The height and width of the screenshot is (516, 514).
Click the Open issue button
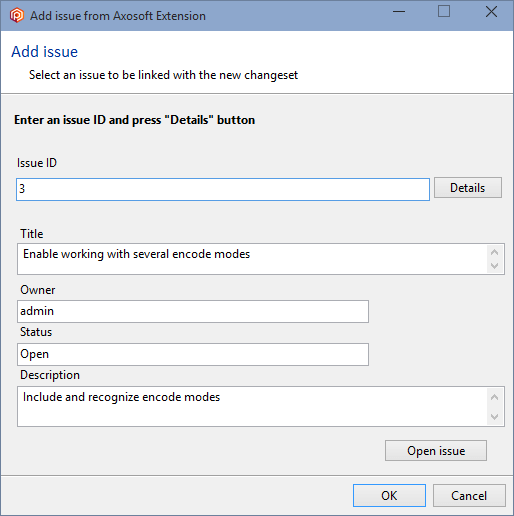436,451
